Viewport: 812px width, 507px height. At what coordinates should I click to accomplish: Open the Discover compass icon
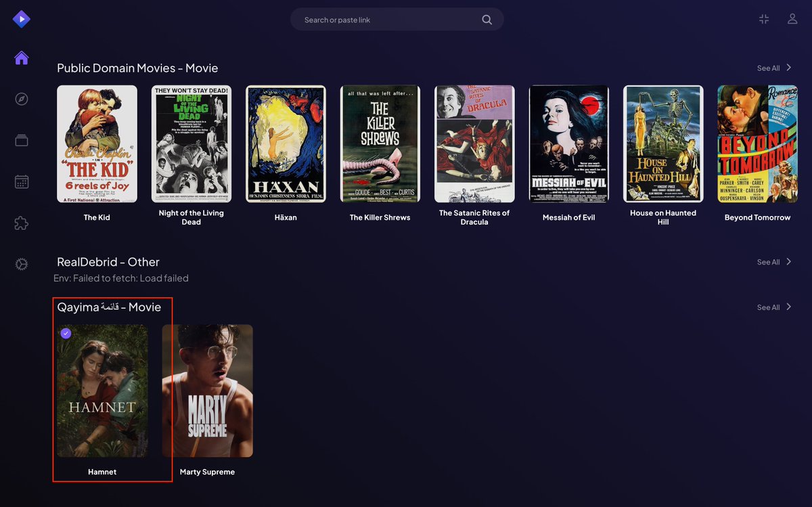tap(22, 100)
